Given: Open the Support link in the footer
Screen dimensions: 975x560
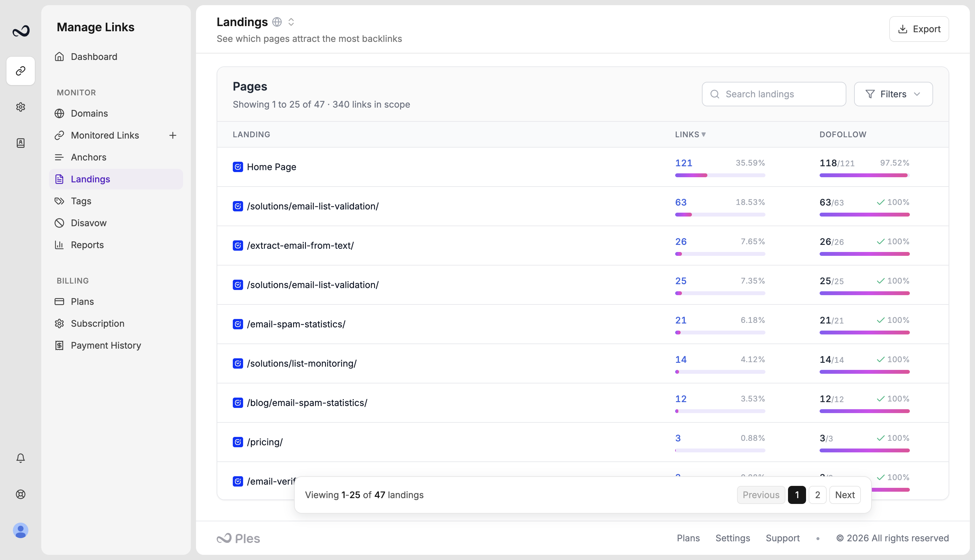Looking at the screenshot, I should (783, 538).
